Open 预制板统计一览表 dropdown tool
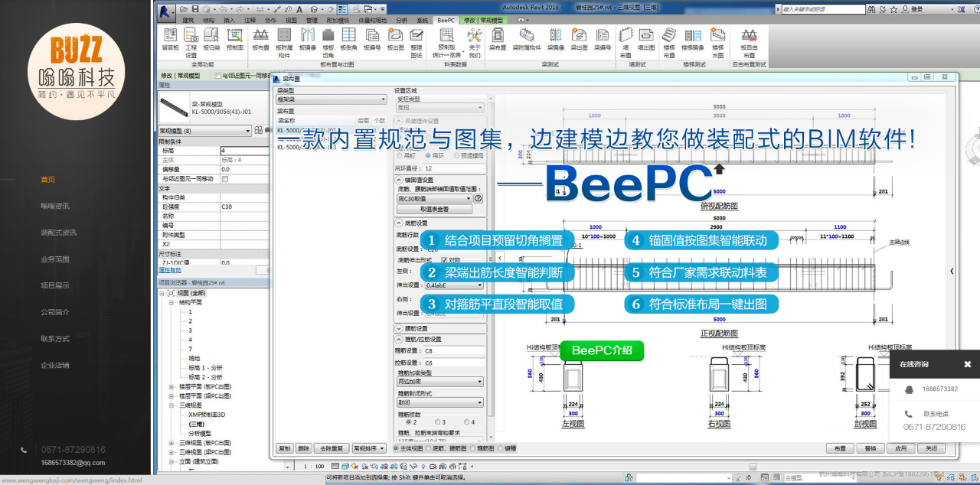 click(446, 43)
